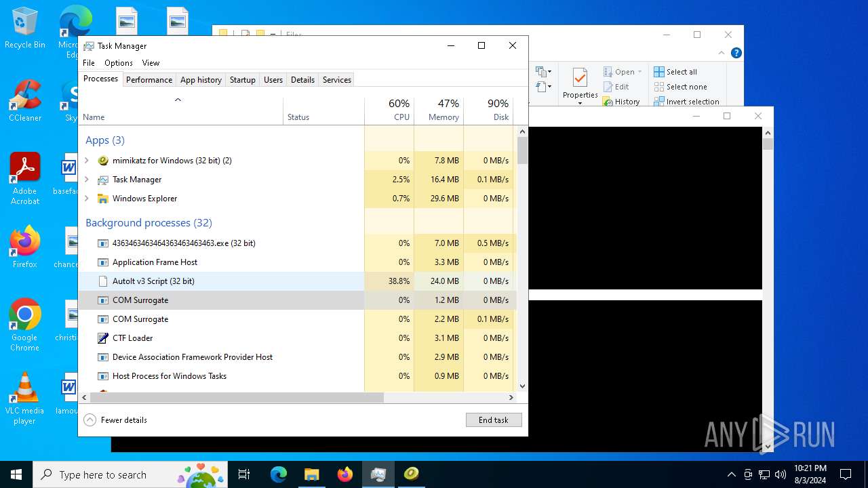Sort processes by the Disk column header
The image size is (868, 488).
click(488, 111)
